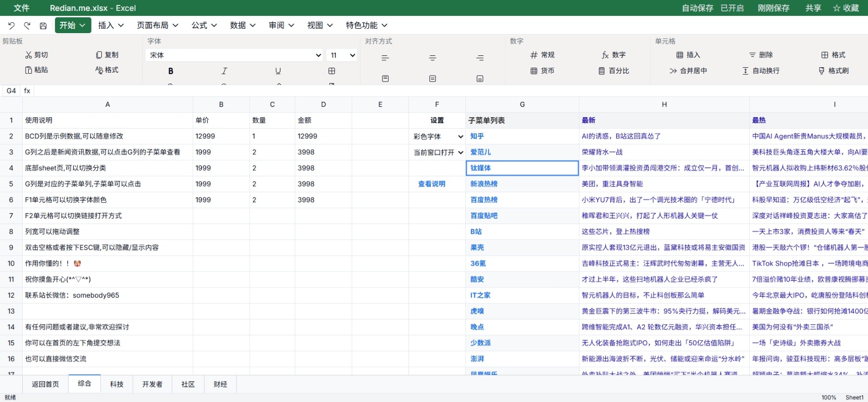Cut selection with 剪切 button

(x=37, y=55)
